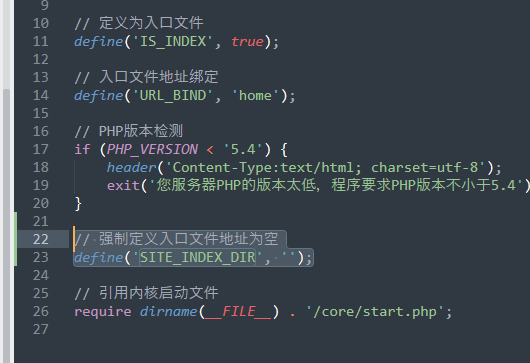
Task: Click the dirname function on line 26
Action: pos(168,312)
